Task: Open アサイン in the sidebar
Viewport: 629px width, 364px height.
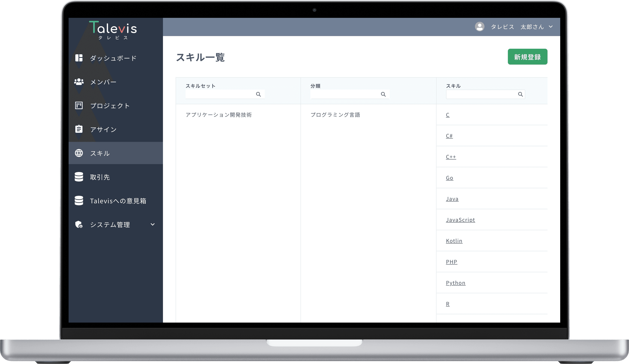Action: point(116,129)
